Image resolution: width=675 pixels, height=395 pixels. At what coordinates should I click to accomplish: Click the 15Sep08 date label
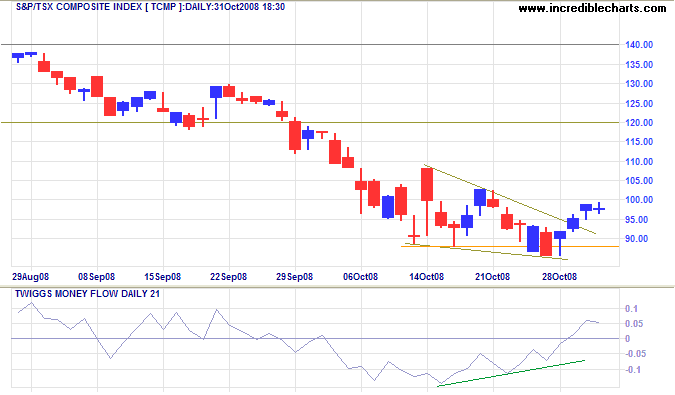[162, 277]
